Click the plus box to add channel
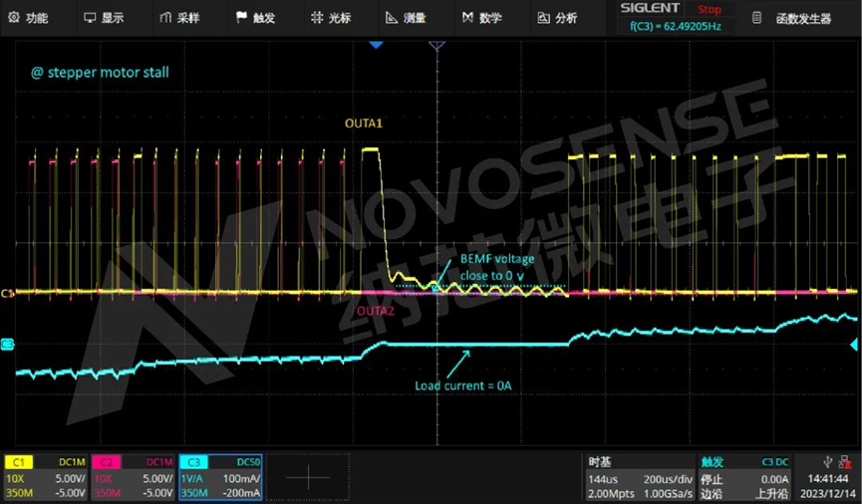 click(309, 477)
